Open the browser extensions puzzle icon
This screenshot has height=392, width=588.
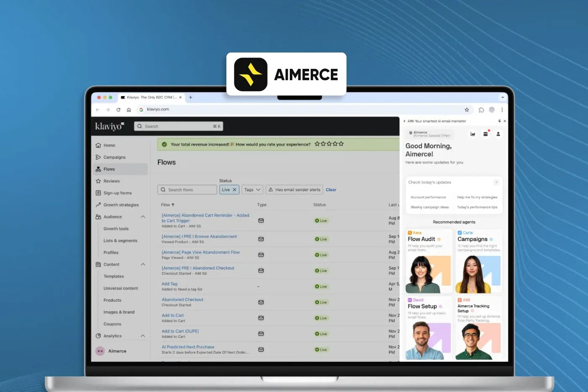click(x=481, y=110)
